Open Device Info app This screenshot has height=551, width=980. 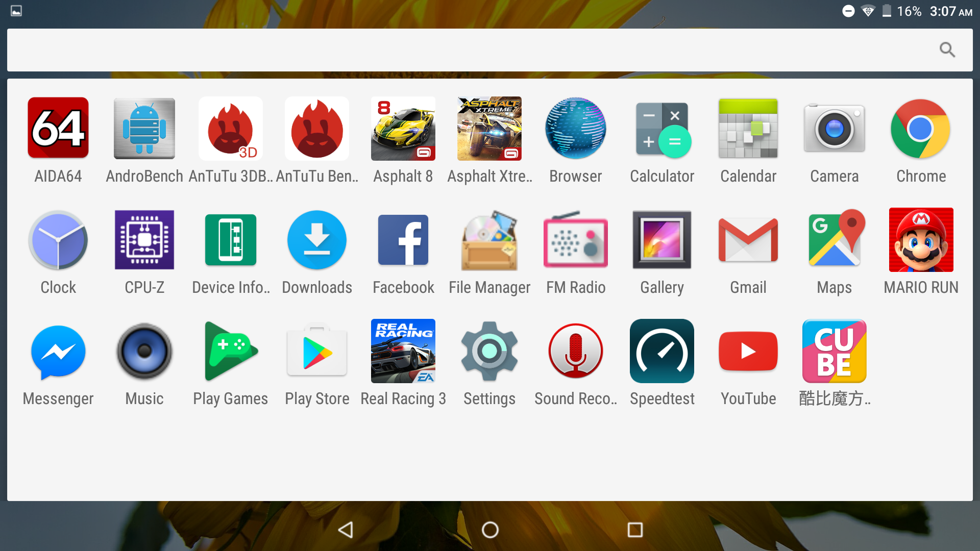point(231,240)
